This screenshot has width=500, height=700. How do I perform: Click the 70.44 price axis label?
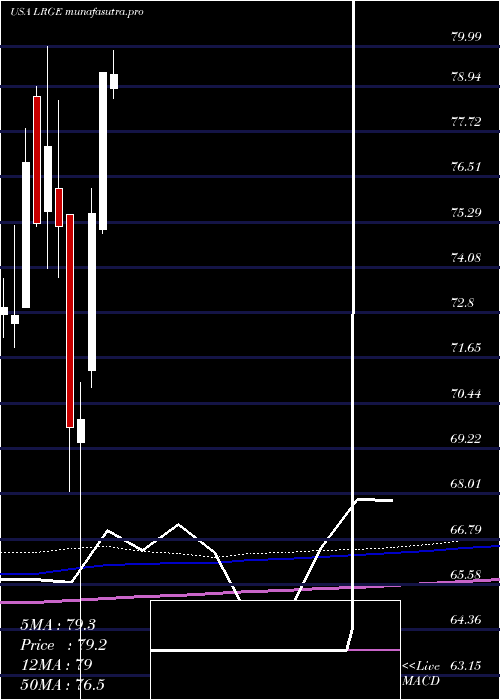tap(466, 394)
